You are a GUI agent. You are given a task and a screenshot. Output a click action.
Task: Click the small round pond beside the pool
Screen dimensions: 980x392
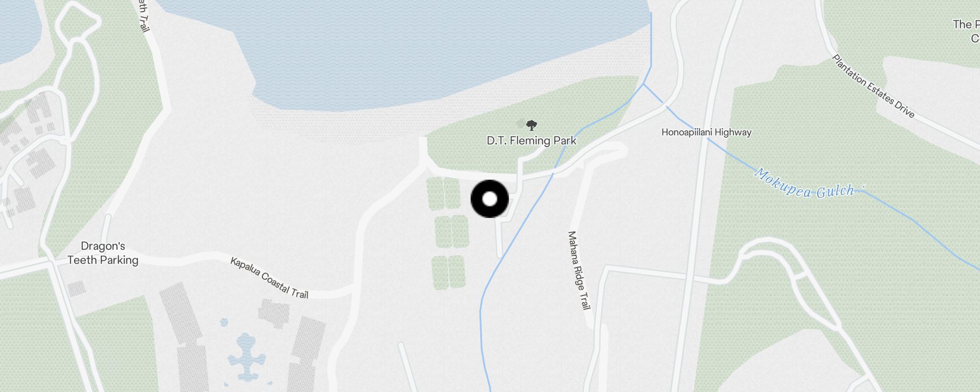pyautogui.click(x=224, y=322)
